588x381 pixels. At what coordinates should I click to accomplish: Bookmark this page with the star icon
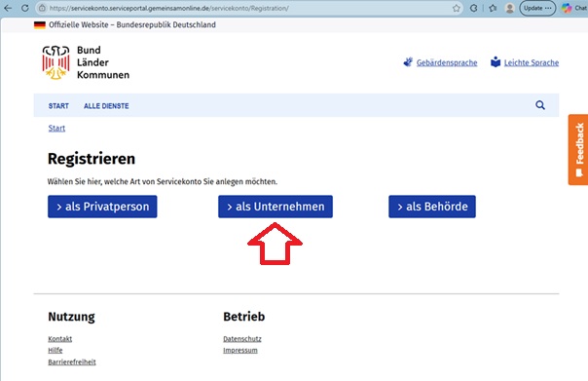pyautogui.click(x=456, y=8)
